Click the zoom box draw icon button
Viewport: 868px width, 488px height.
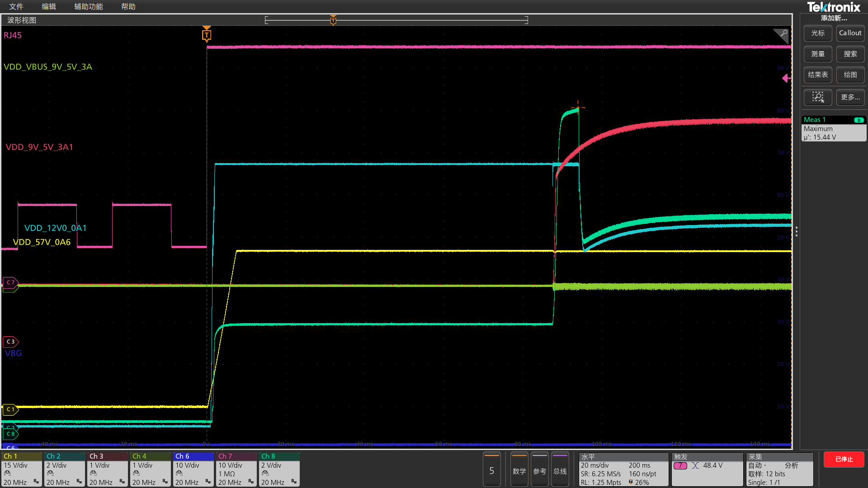[817, 97]
